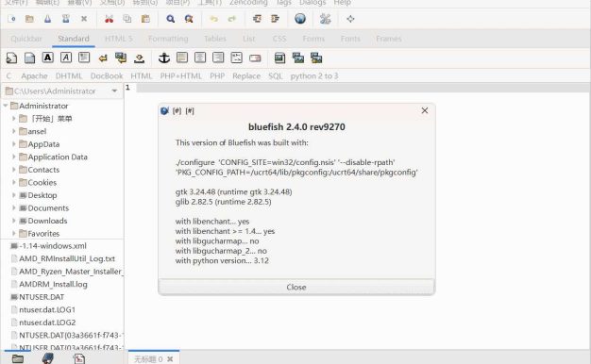
Task: Select AMD_RMInstallUtil_Log.txt in file list
Action: point(67,258)
